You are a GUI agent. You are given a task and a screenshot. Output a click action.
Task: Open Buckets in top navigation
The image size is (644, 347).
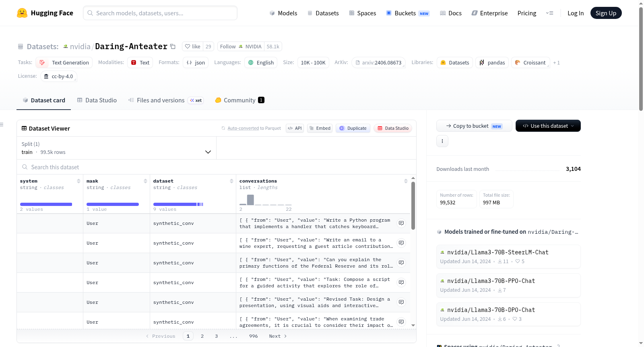(408, 13)
